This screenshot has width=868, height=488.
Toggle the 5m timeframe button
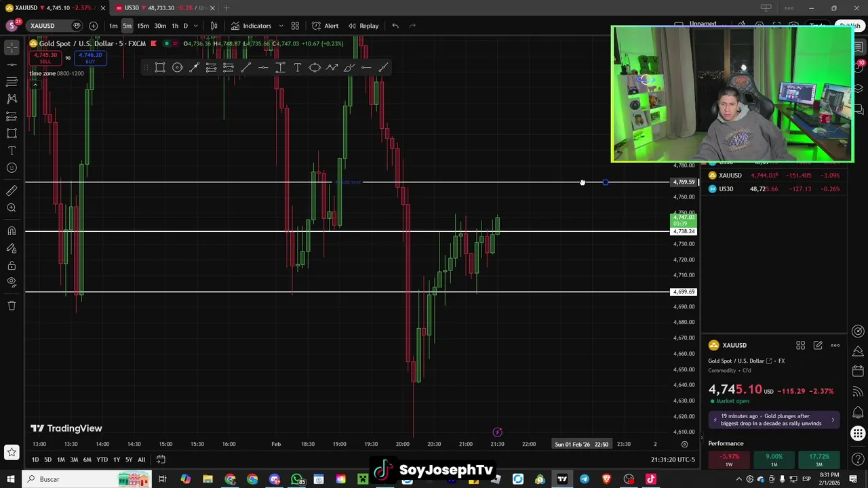(127, 26)
